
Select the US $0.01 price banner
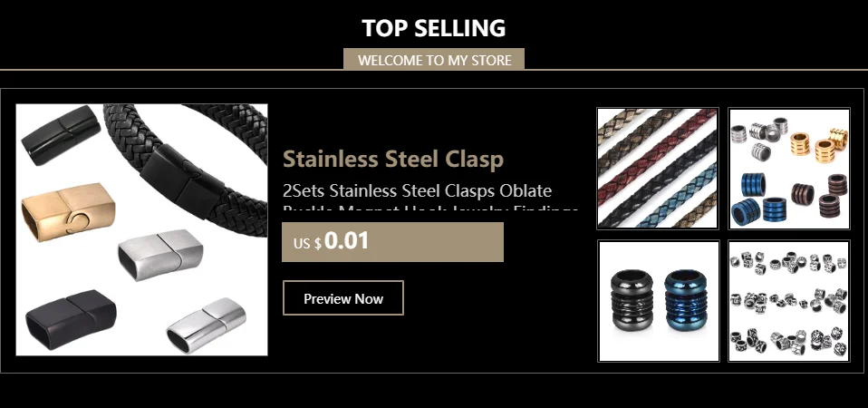(x=392, y=242)
